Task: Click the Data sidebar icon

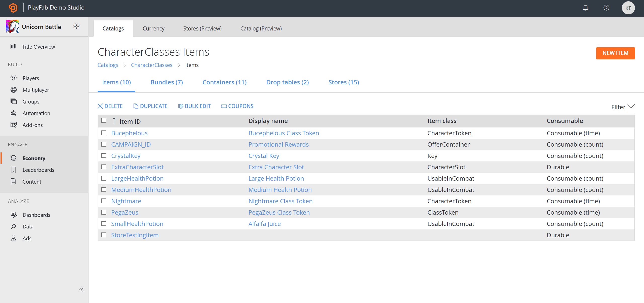Action: 13,226
